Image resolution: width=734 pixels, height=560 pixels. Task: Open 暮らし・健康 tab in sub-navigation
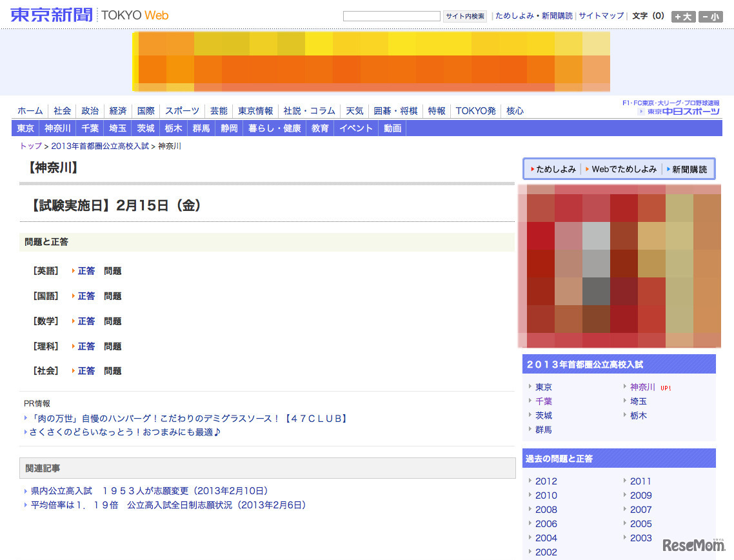(x=274, y=128)
